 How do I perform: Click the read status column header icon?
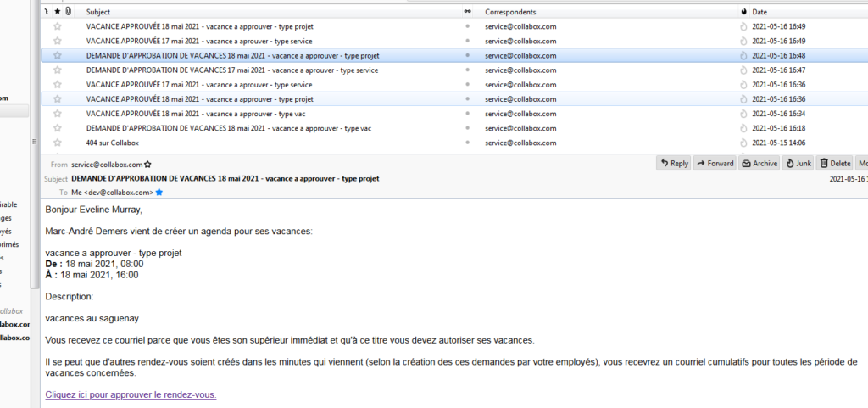(x=467, y=12)
